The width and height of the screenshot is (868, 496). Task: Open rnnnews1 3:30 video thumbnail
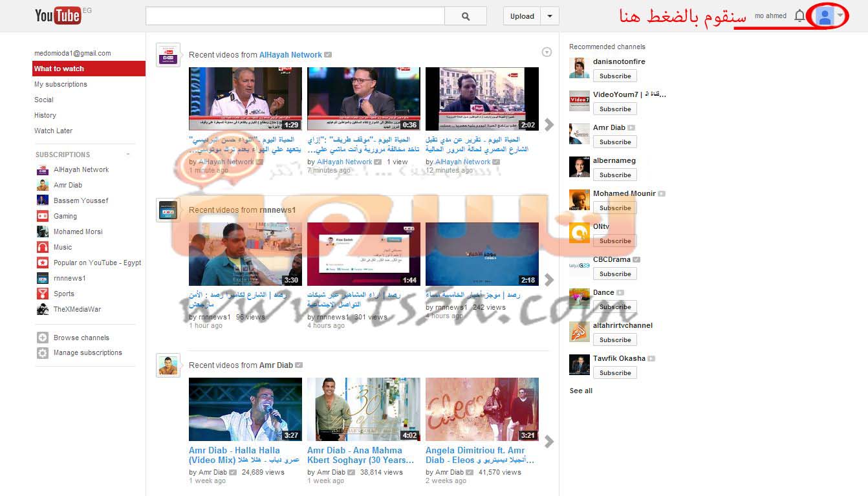pyautogui.click(x=245, y=254)
